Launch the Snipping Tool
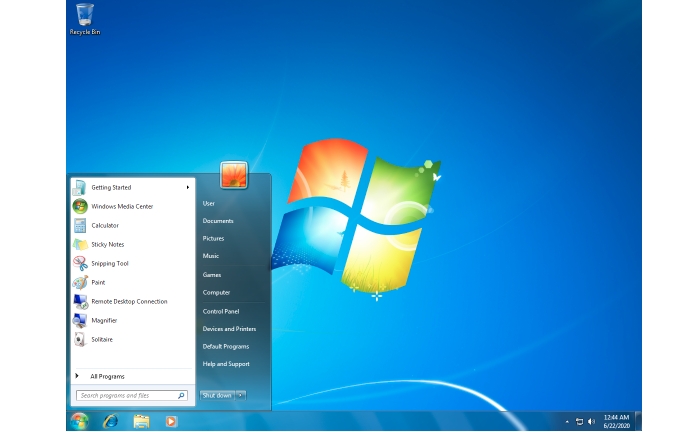700x432 pixels. 109,263
